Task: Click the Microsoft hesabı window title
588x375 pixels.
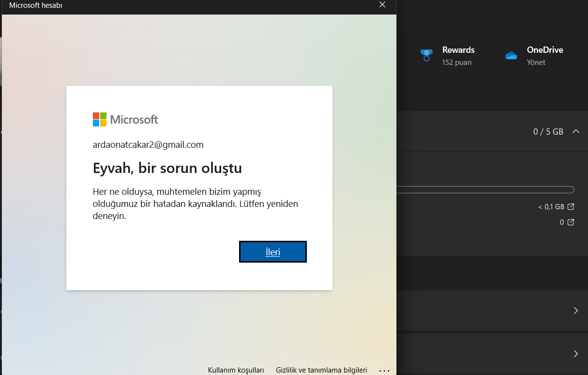Action: [36, 5]
